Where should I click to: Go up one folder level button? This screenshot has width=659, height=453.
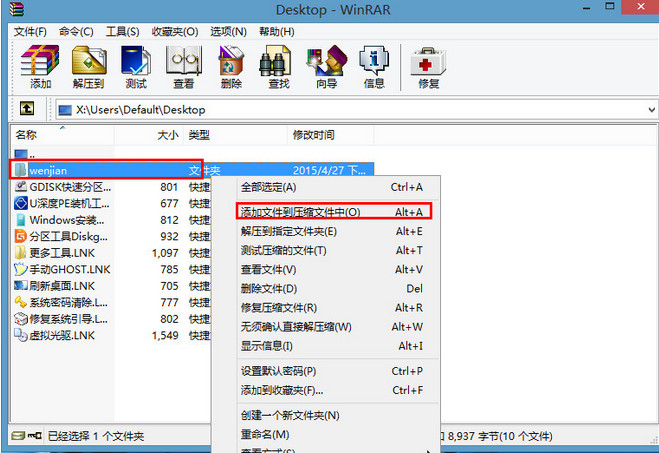click(x=27, y=109)
